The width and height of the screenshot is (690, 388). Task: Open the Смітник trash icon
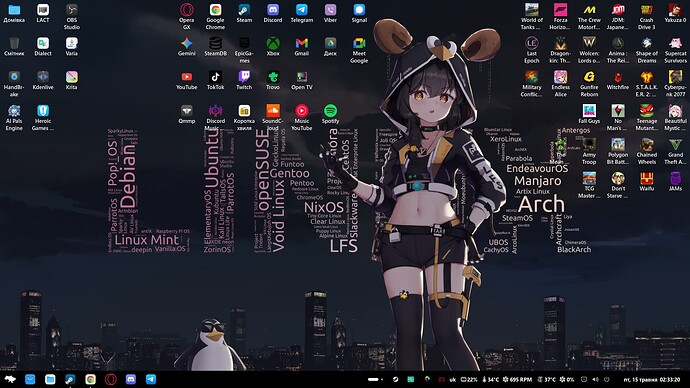pos(14,47)
